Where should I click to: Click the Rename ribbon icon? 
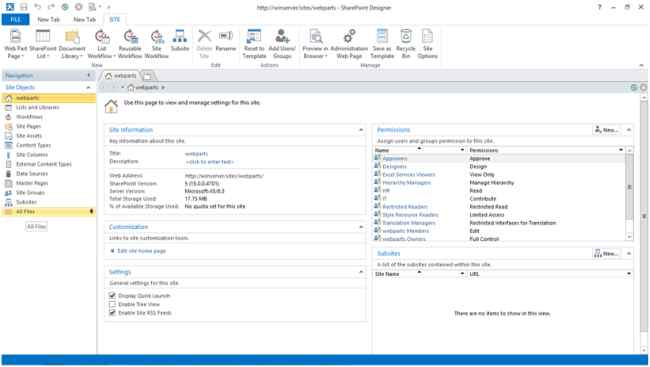226,36
